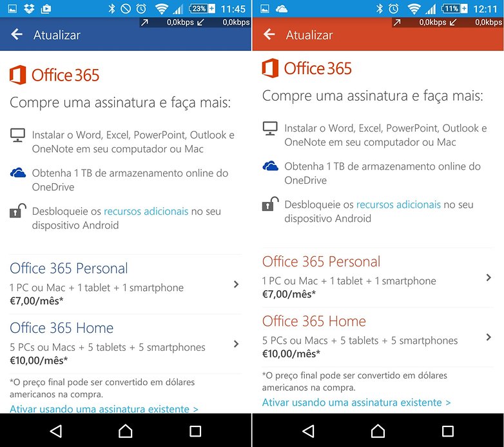Tap back arrow in blue Atualizar header

pyautogui.click(x=17, y=34)
